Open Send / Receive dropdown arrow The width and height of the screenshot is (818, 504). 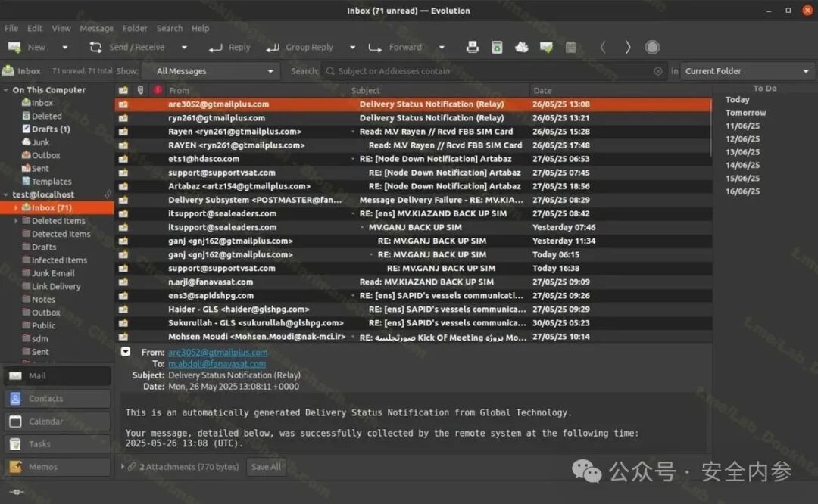[x=184, y=48]
